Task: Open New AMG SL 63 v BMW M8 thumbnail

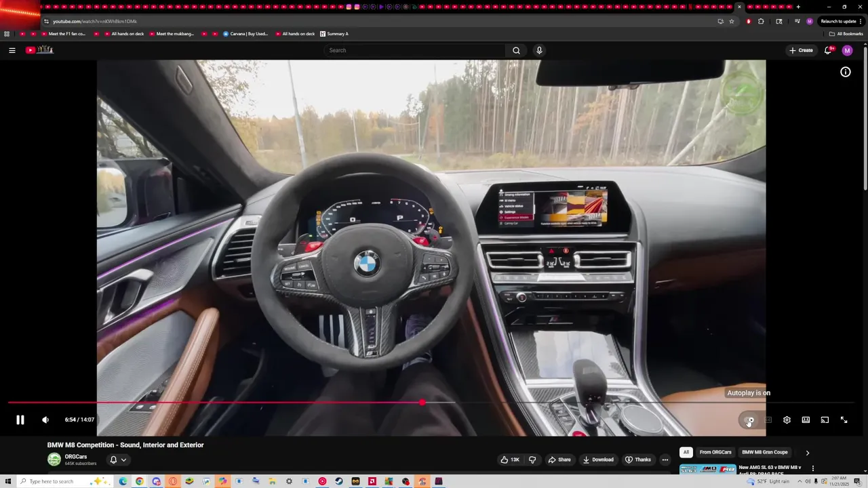Action: coord(707,469)
